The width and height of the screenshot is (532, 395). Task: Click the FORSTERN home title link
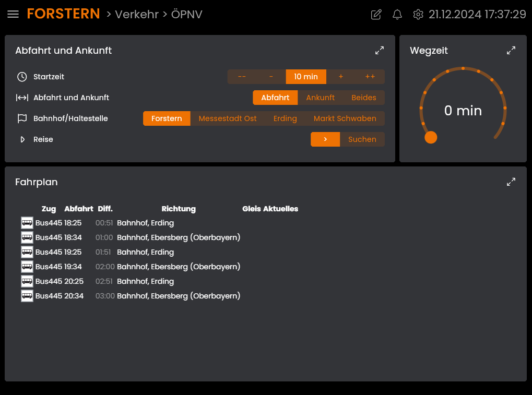click(x=63, y=14)
